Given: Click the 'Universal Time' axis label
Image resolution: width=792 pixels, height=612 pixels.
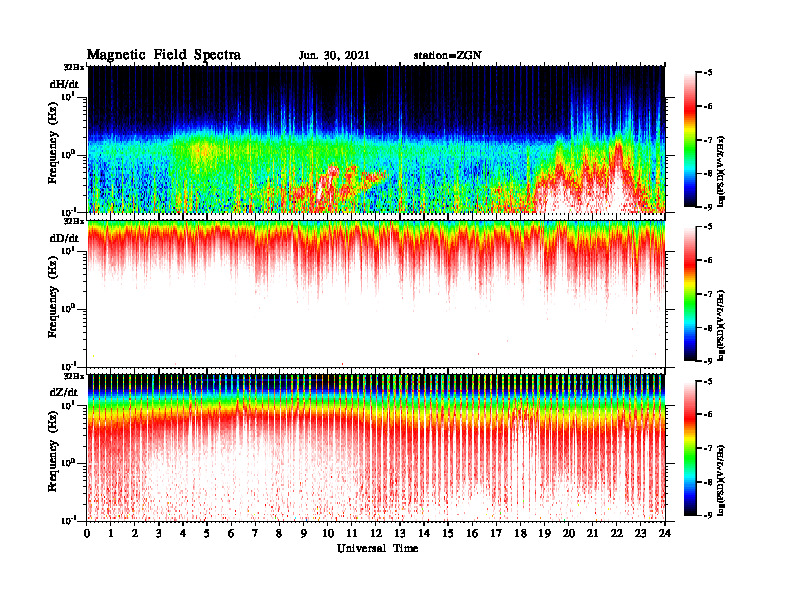Looking at the screenshot, I should (377, 548).
